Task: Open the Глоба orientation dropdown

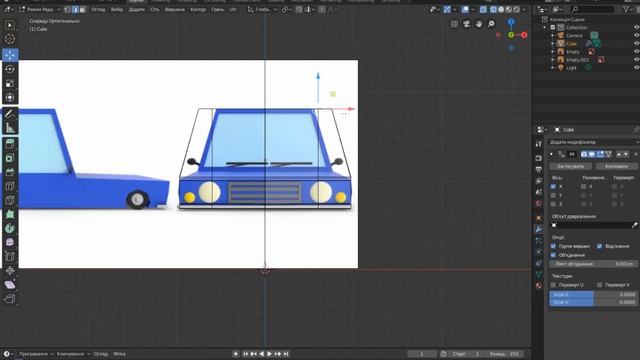Action: pos(262,9)
